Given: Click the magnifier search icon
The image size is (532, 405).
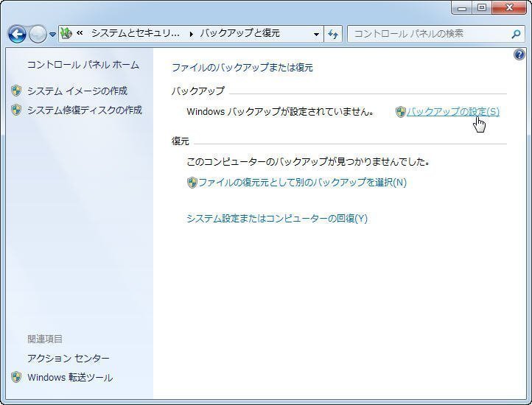Looking at the screenshot, I should point(516,34).
